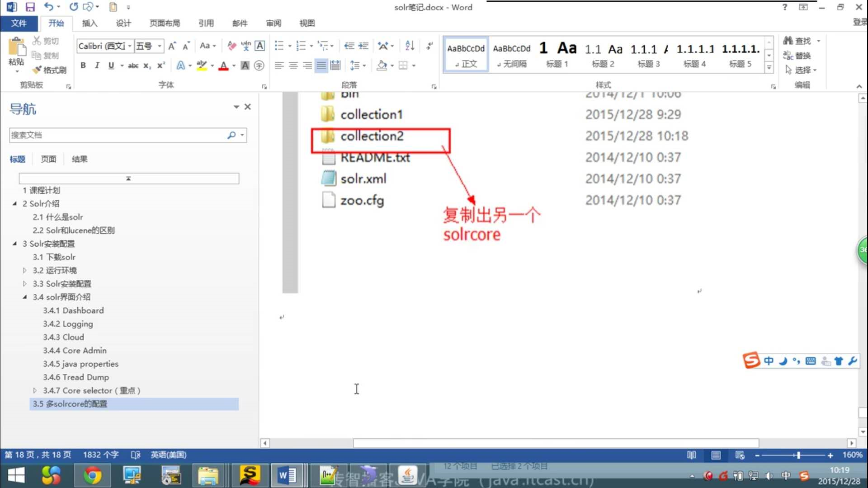Viewport: 868px width, 488px height.
Task: Click the 替换 Replace button
Action: (797, 56)
